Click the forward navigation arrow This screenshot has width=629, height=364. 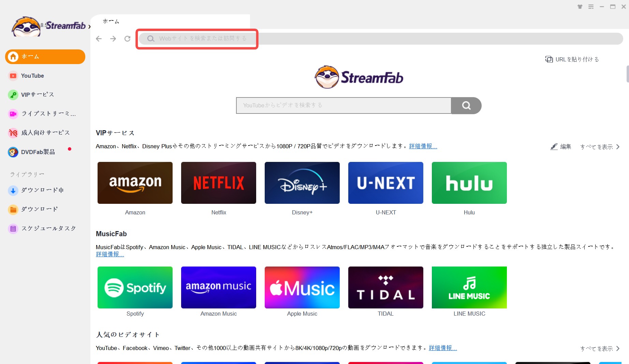(x=113, y=39)
